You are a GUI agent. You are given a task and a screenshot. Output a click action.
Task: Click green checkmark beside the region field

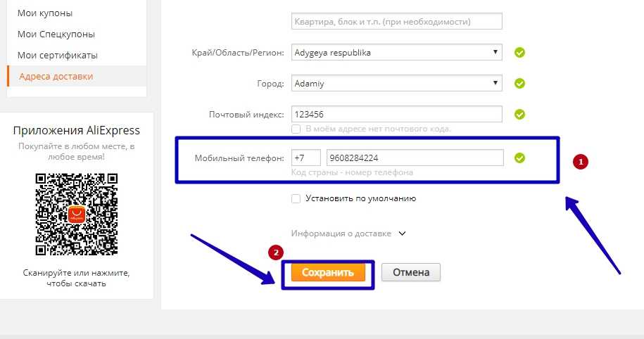click(520, 53)
